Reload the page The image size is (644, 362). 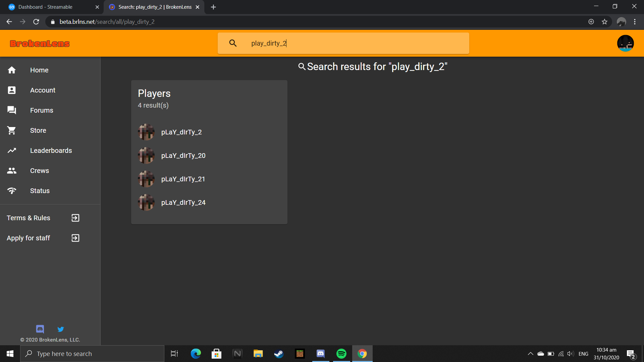pyautogui.click(x=36, y=22)
